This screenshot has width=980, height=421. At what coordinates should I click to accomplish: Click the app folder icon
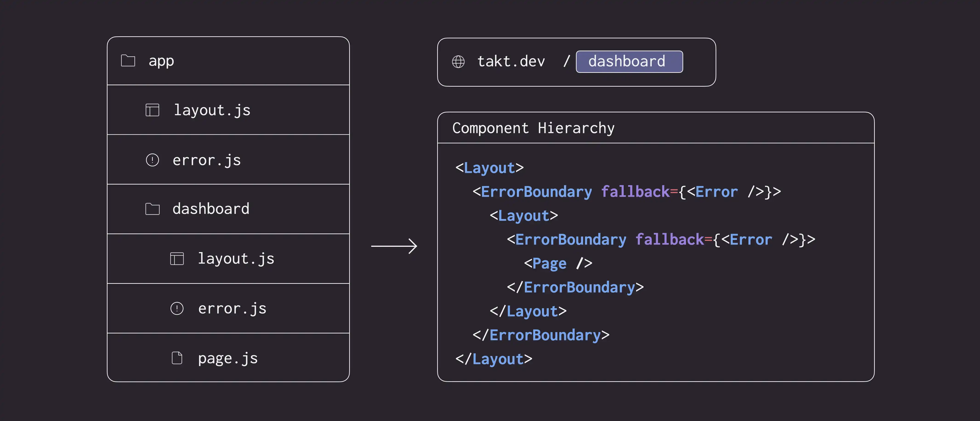coord(128,60)
